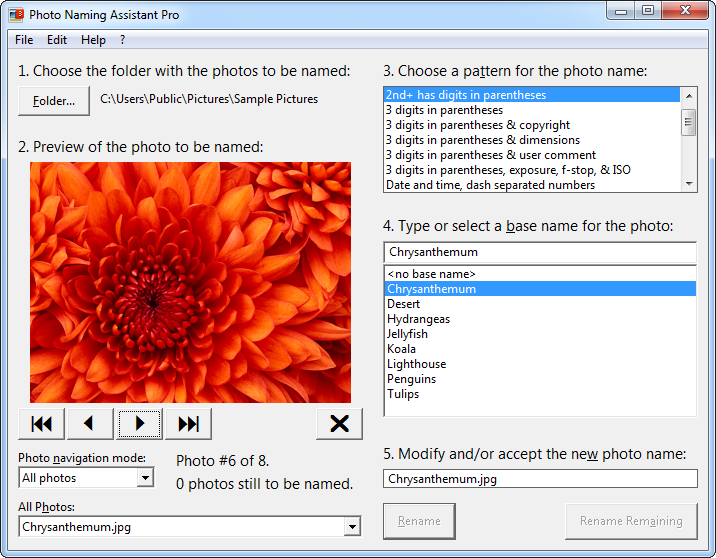716x558 pixels.
Task: Open the File menu
Action: (x=24, y=40)
